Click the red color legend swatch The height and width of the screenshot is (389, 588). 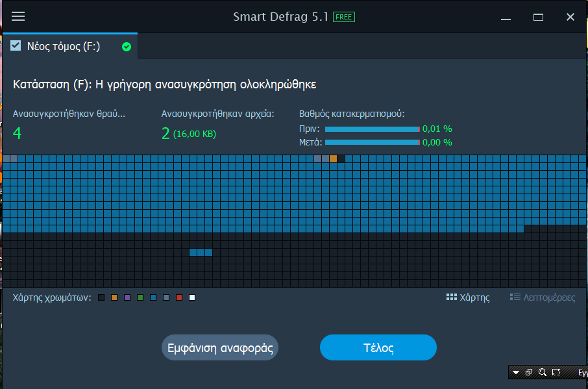(179, 297)
